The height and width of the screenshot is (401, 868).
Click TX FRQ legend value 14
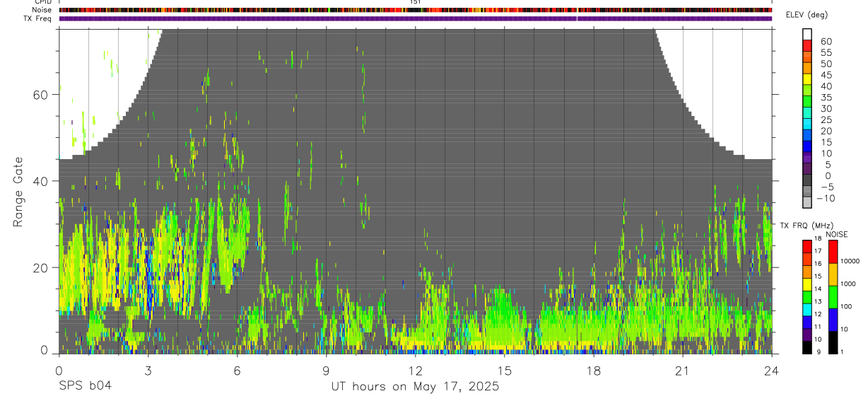pos(819,289)
